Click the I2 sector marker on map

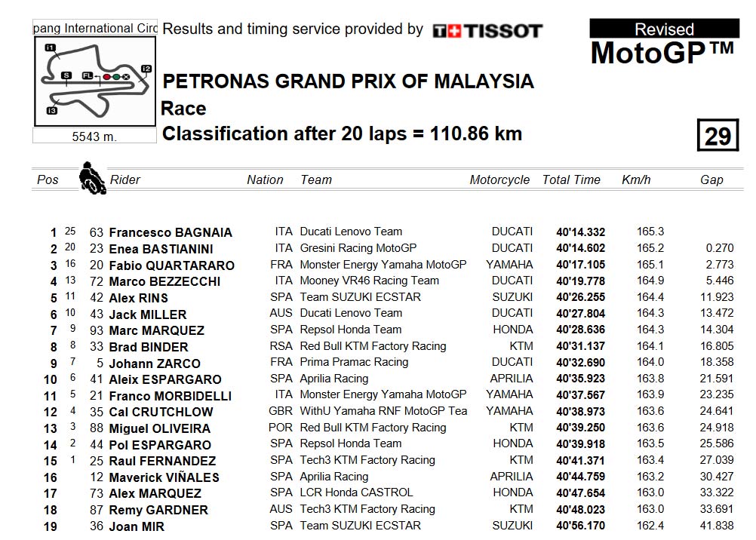coord(146,69)
